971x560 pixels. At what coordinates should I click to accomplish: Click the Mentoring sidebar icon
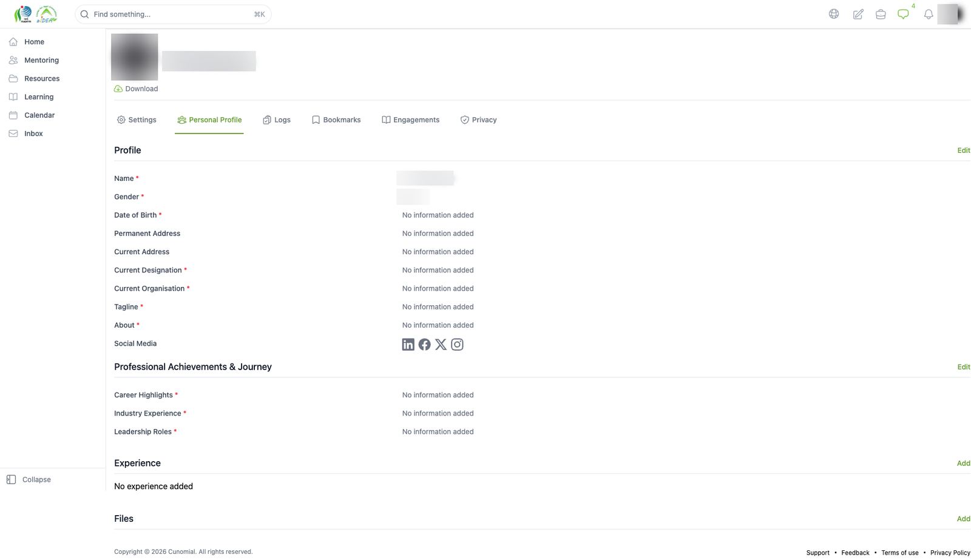(13, 60)
